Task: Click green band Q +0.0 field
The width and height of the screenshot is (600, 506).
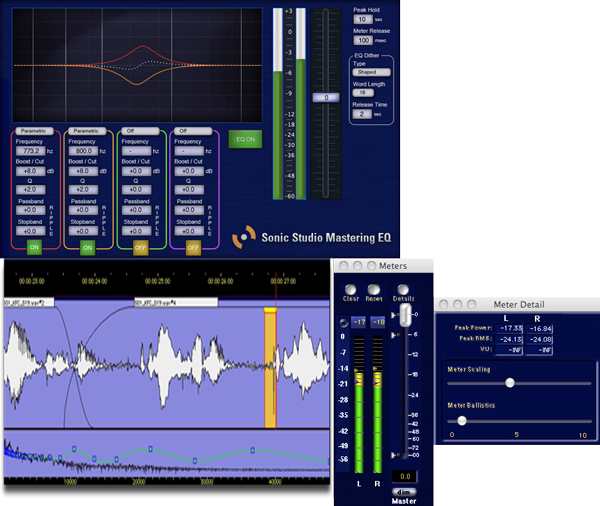Action: click(137, 189)
